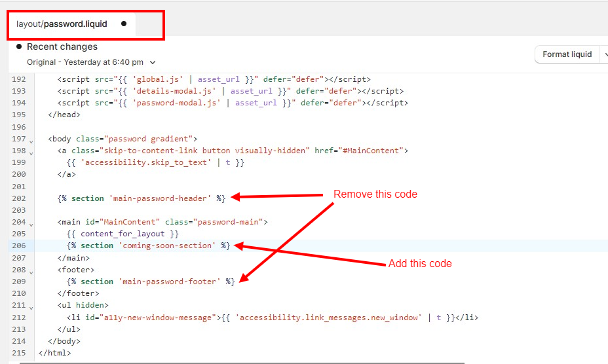Viewport: 608px width, 364px height.
Task: Click the horizontal scrollbar below the editor
Action: [242, 363]
